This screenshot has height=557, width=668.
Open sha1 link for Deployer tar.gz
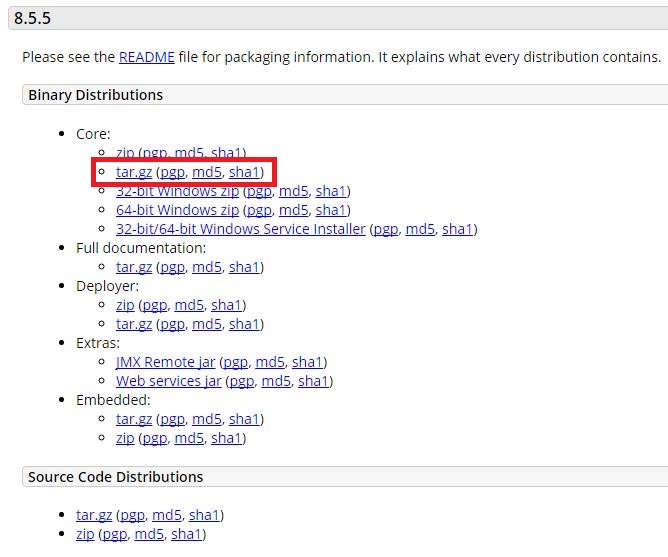point(244,324)
